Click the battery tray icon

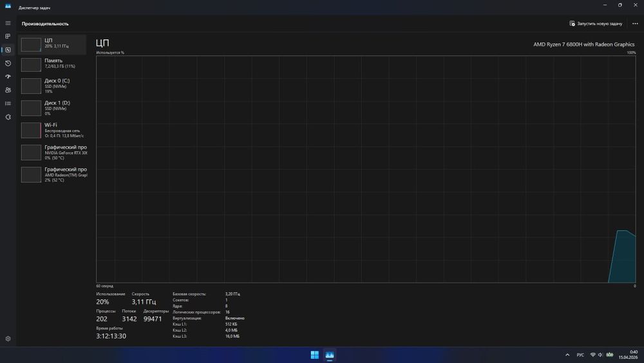tap(610, 355)
